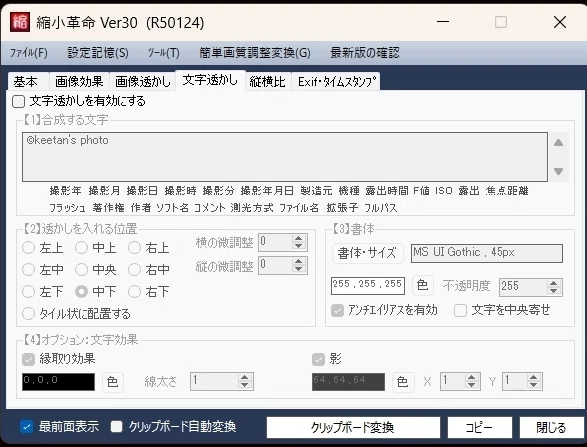
Task: Insert the ファイル名 tag
Action: coord(299,208)
